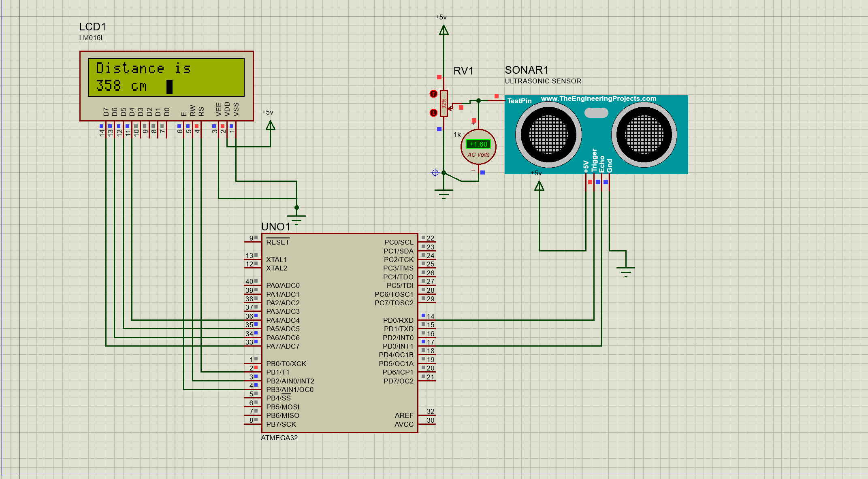Click RV1 potentiometer increase arrow button
Viewport: 868px width, 479px height.
point(433,94)
